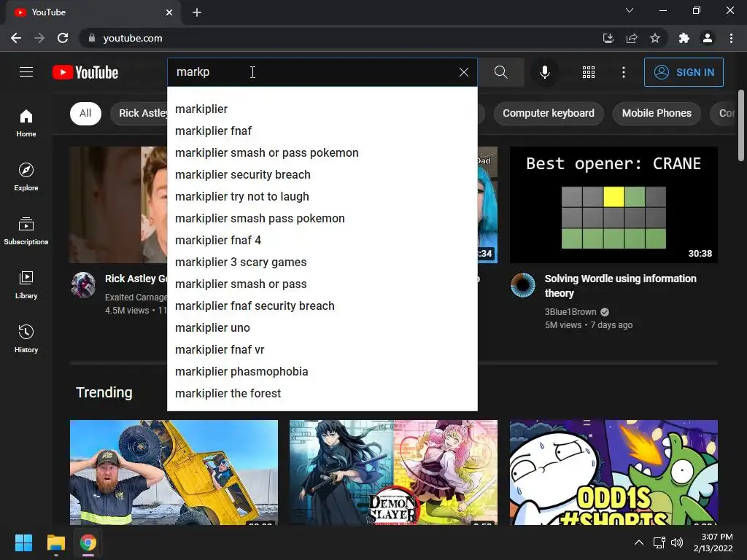Show hidden system tray icons
The width and height of the screenshot is (747, 560).
pos(639,542)
